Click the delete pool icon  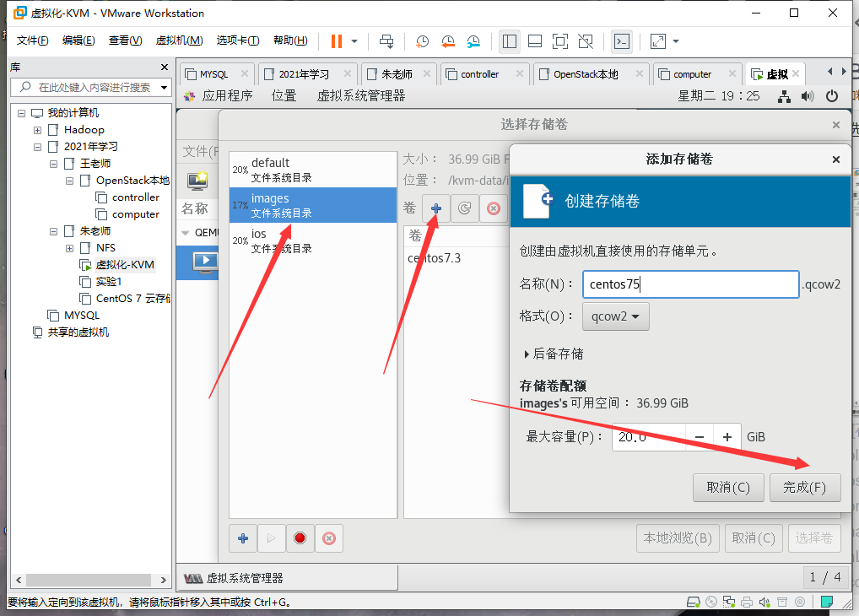click(x=329, y=538)
